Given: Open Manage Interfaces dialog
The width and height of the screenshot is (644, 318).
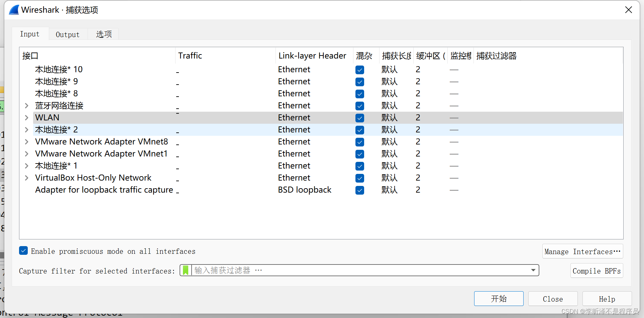Looking at the screenshot, I should [582, 251].
